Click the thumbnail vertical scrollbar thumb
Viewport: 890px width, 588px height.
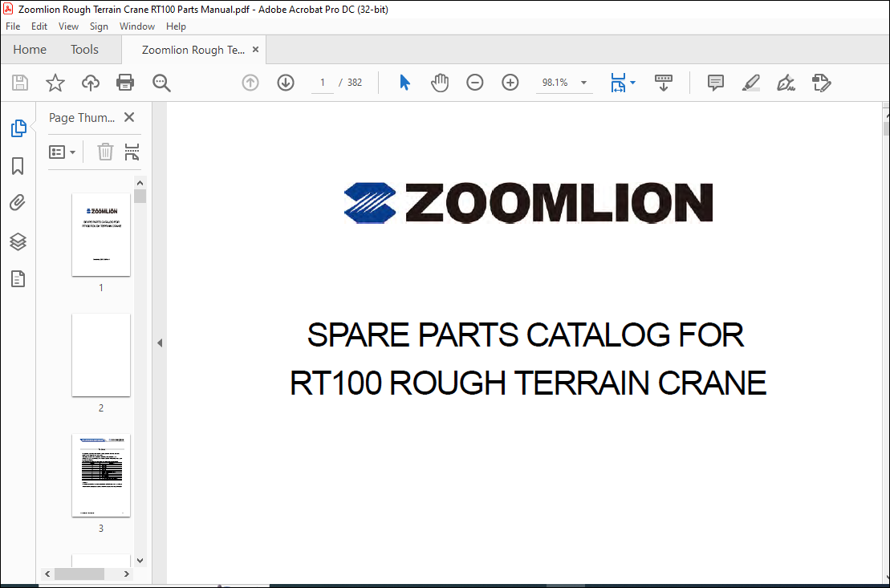pos(140,197)
